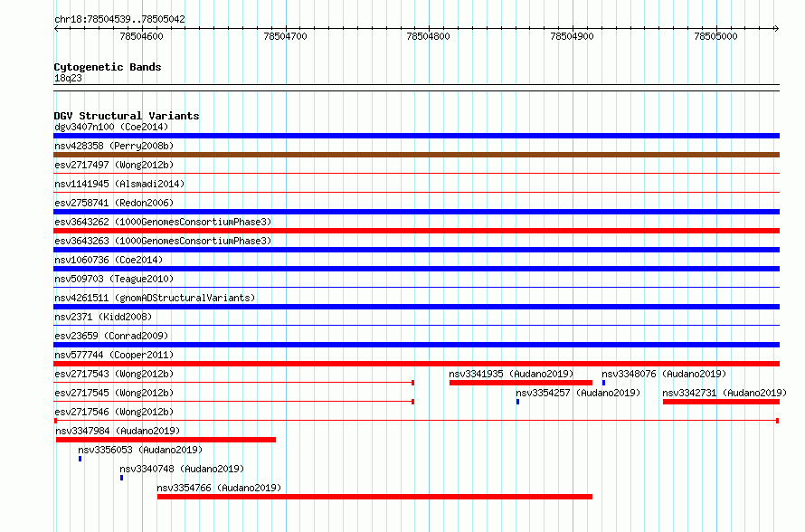Click esv2717543 (Wong2012b) label
805x532 pixels.
point(114,374)
